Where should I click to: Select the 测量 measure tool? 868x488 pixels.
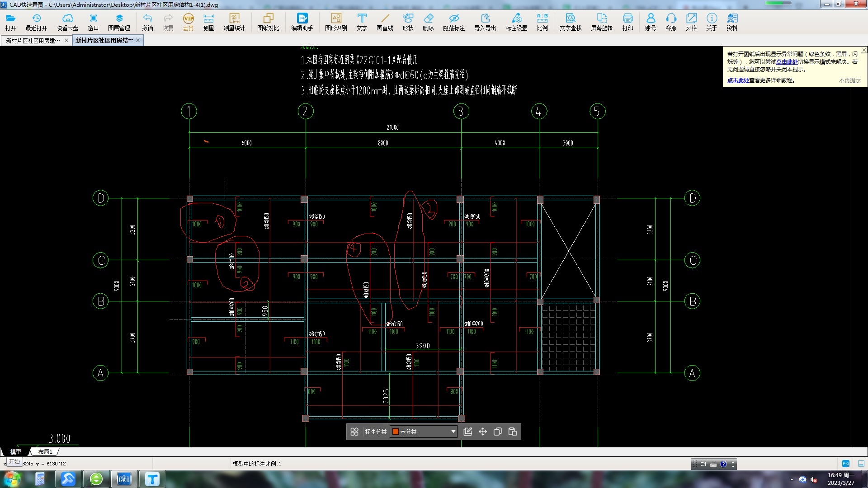(x=208, y=22)
